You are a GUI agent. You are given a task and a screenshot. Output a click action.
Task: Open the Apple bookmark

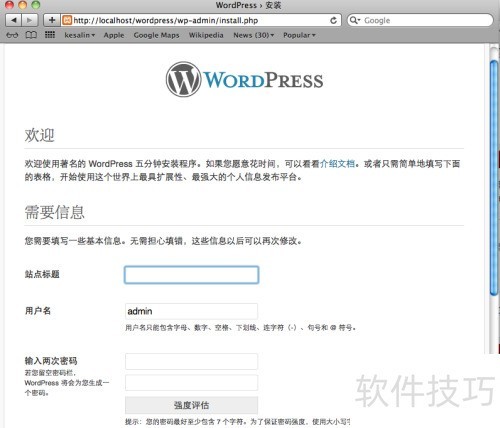pyautogui.click(x=114, y=35)
